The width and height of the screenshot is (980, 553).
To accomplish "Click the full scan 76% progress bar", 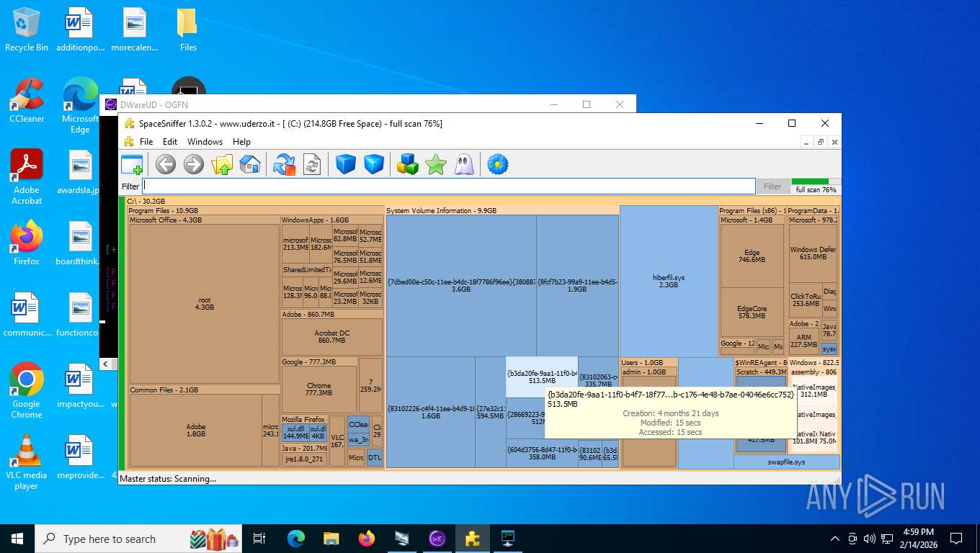I will click(x=816, y=182).
